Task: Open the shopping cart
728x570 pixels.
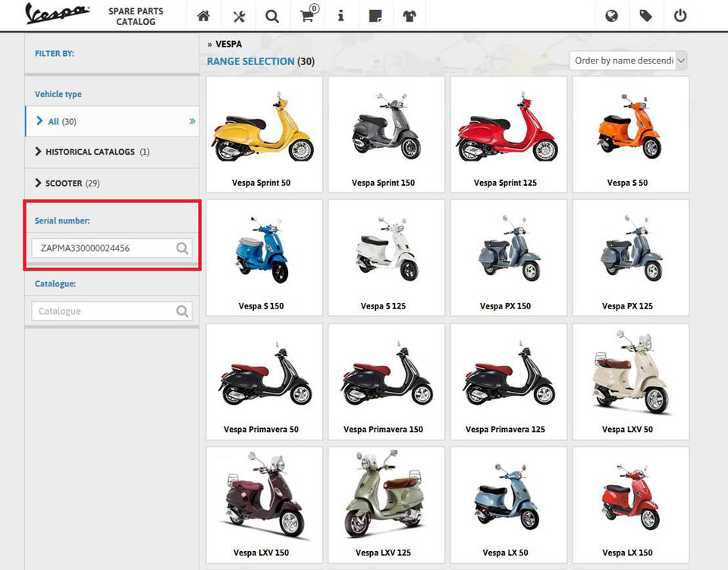Action: (x=308, y=15)
